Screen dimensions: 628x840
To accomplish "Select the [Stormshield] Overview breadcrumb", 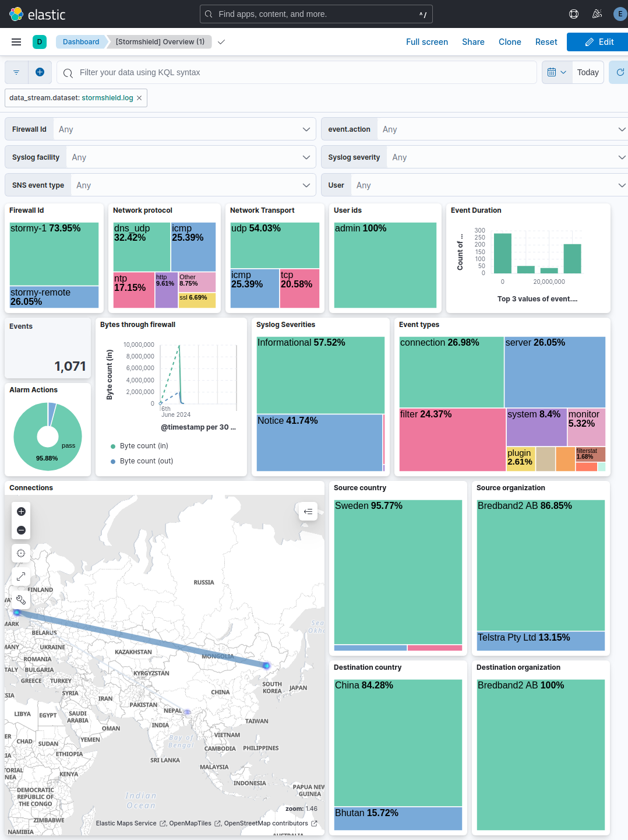I will point(158,41).
